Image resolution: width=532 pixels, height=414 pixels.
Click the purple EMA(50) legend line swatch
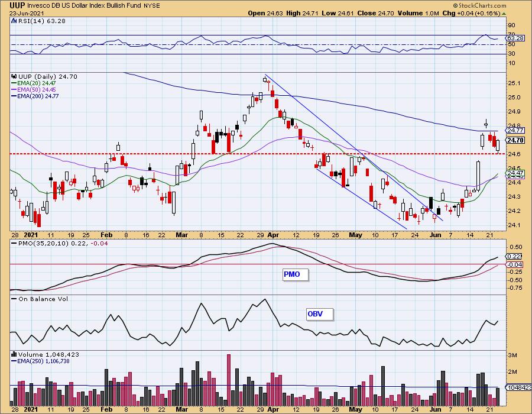coord(14,89)
